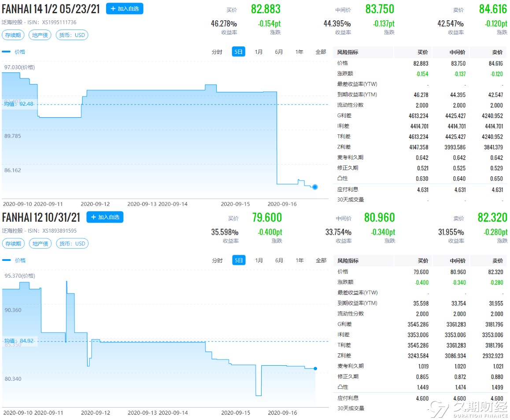Click 存续期 tag under FANHAI 14 1/2
The height and width of the screenshot is (420, 510).
[13, 35]
